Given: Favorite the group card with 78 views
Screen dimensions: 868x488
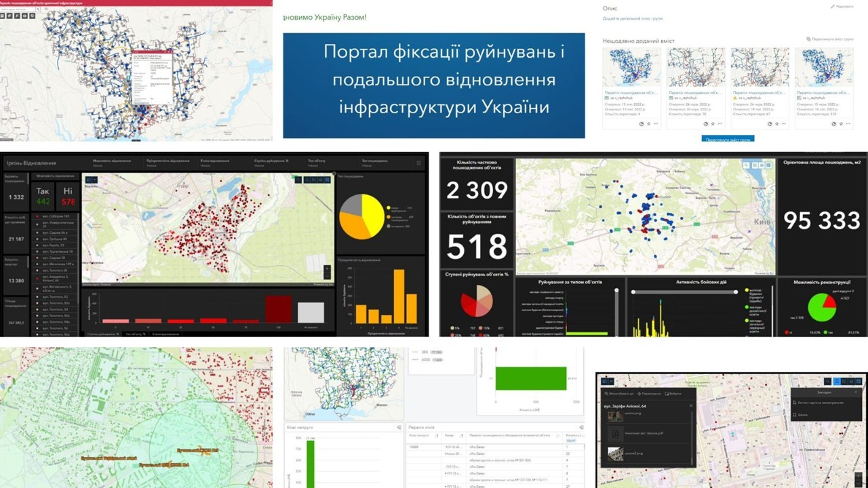Looking at the screenshot, I should click(713, 124).
